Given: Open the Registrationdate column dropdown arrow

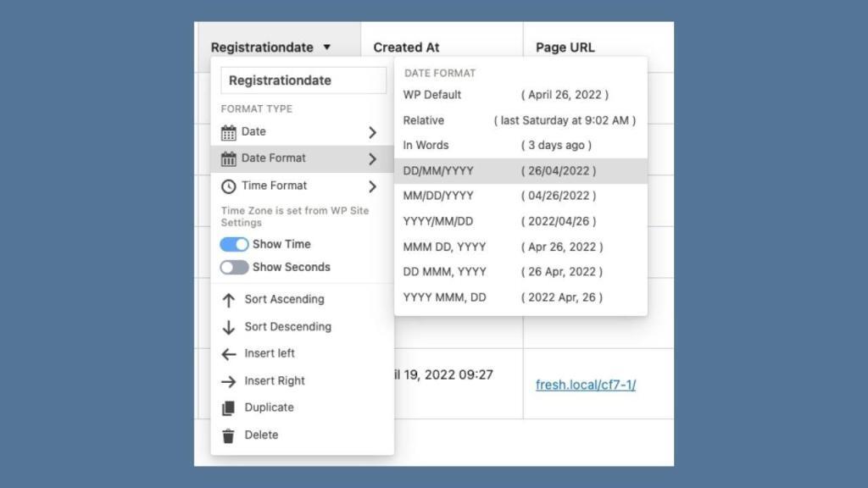Looking at the screenshot, I should click(327, 47).
